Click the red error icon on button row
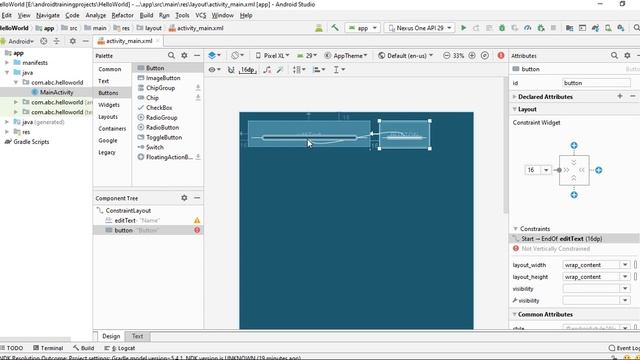The height and width of the screenshot is (360, 640). (x=197, y=230)
